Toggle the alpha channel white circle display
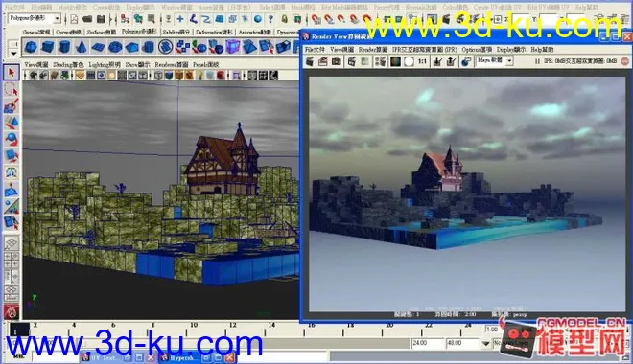 tap(409, 61)
